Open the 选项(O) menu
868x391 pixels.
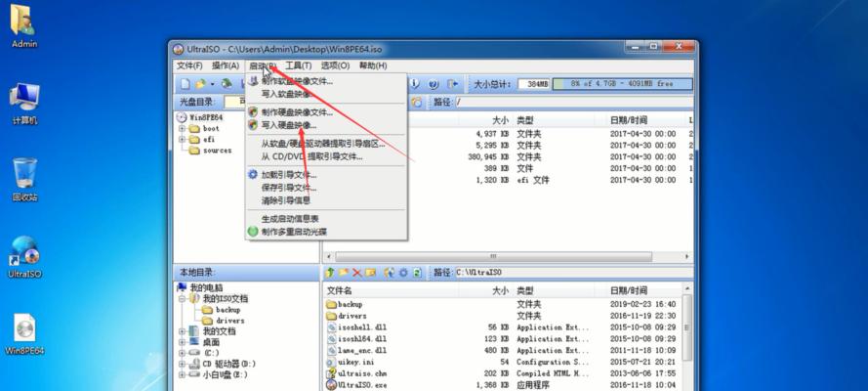[x=335, y=65]
